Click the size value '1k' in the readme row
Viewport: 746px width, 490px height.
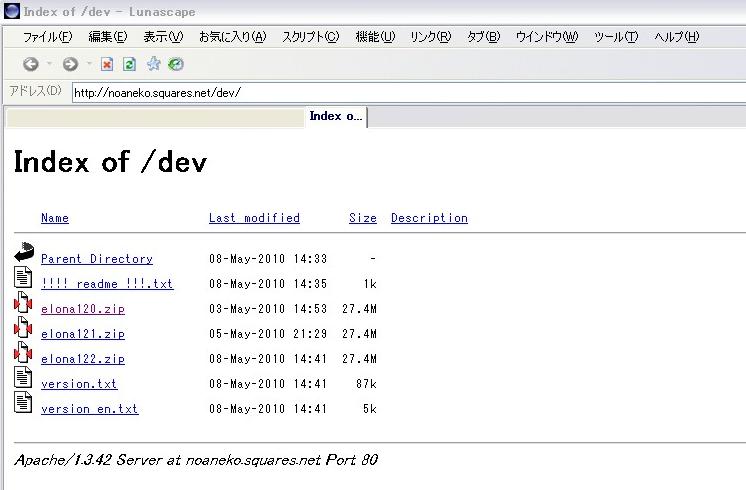coord(370,284)
